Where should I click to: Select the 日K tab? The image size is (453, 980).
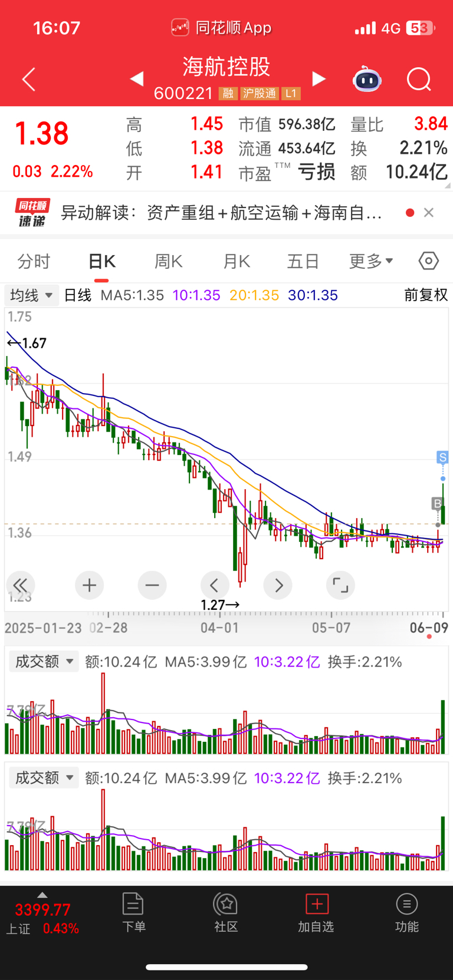(101, 261)
